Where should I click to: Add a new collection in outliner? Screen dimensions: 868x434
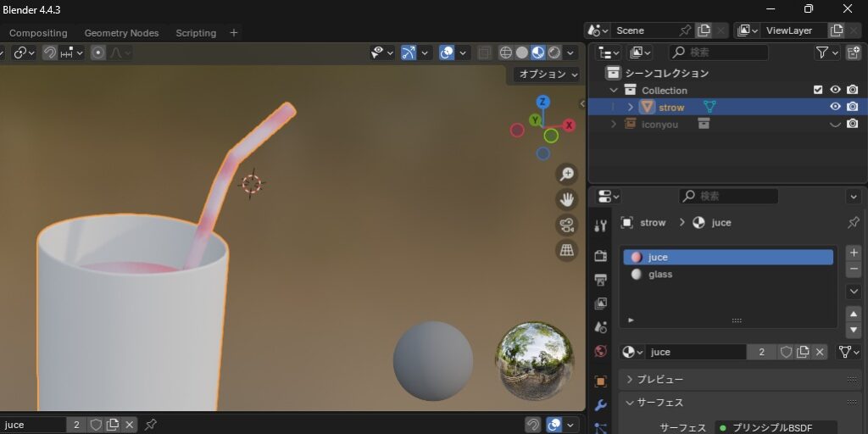coord(854,53)
